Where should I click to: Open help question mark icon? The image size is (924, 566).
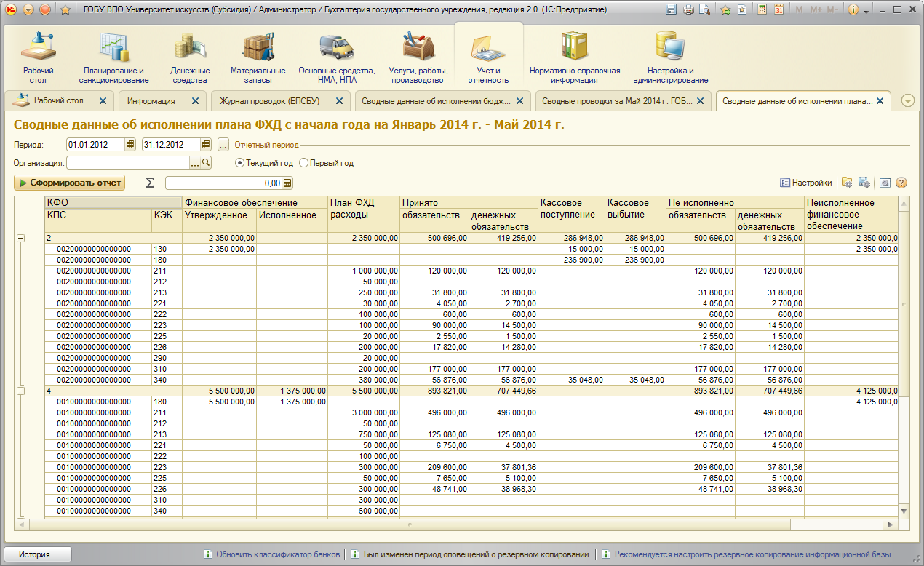[x=901, y=183]
